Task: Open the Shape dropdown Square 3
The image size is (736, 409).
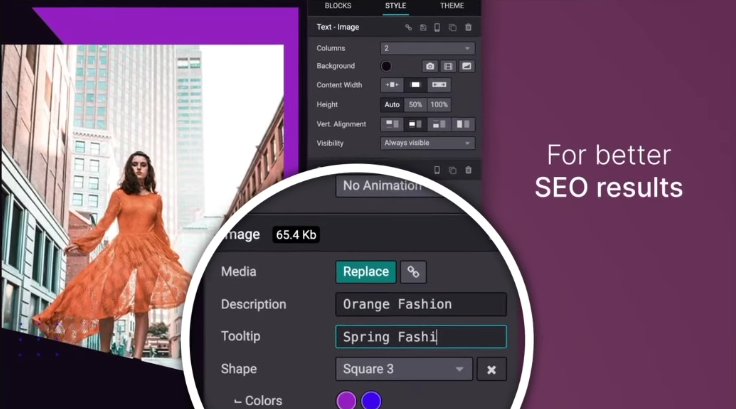Action: [404, 369]
